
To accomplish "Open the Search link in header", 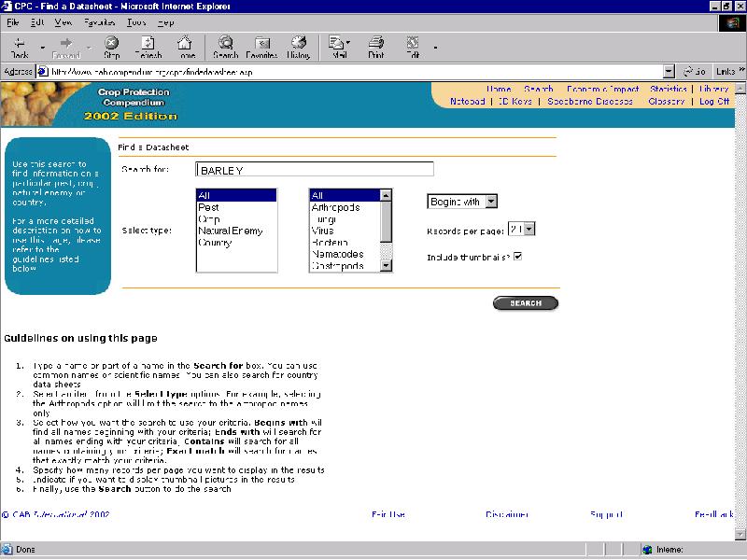I will (x=539, y=89).
